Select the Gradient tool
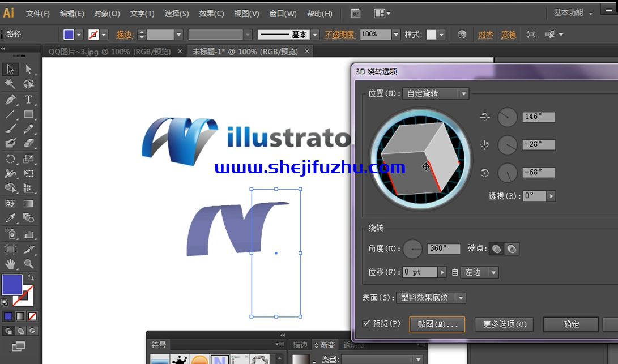 [28, 203]
